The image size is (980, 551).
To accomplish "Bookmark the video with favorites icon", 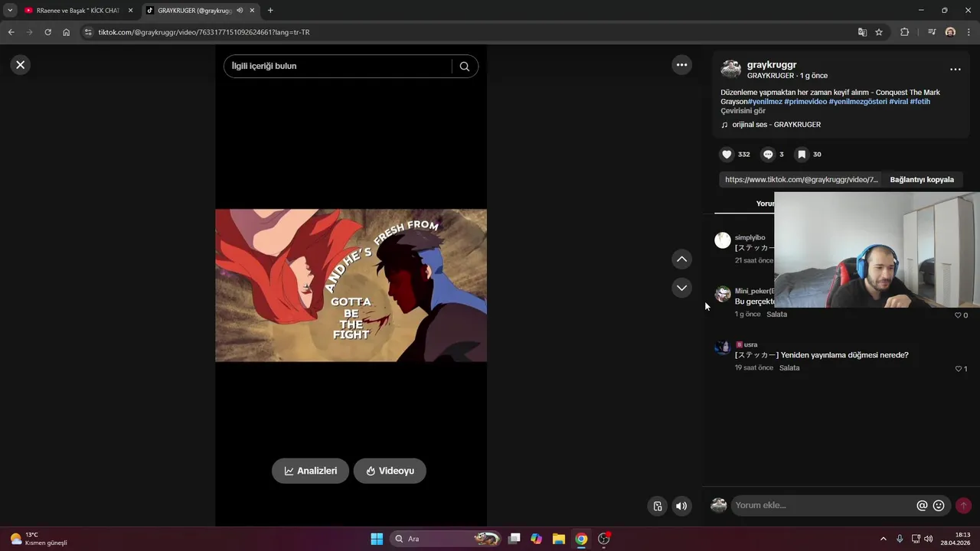I will tap(802, 155).
